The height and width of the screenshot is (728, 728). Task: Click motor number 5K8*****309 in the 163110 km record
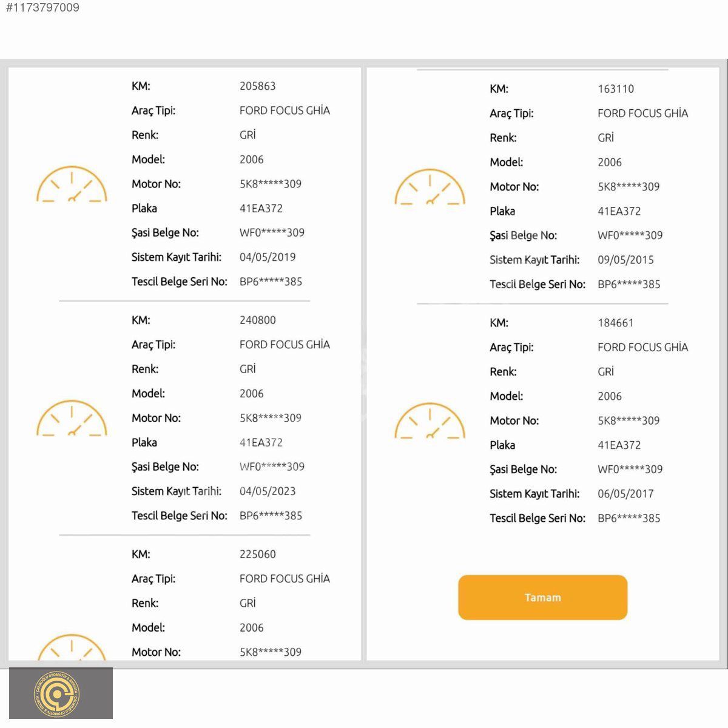click(629, 187)
